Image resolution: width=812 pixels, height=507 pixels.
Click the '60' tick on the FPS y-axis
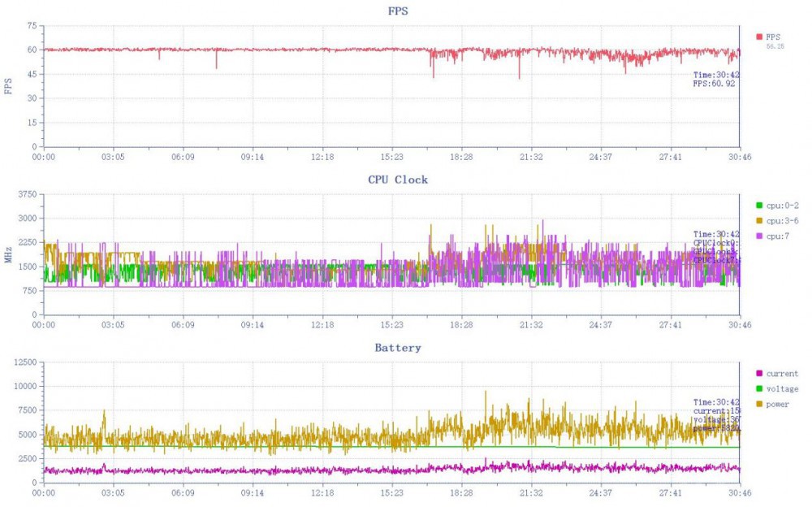click(32, 50)
